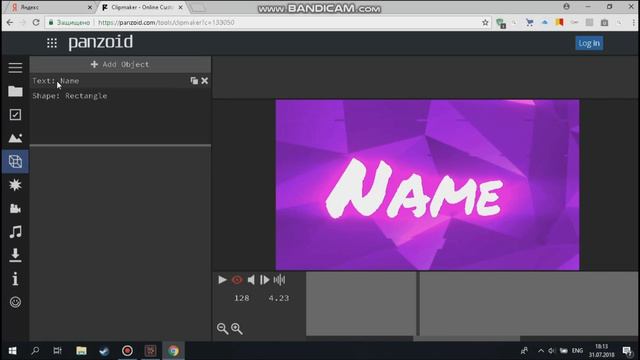
Task: Click the timeline playhead marker
Action: (x=418, y=304)
